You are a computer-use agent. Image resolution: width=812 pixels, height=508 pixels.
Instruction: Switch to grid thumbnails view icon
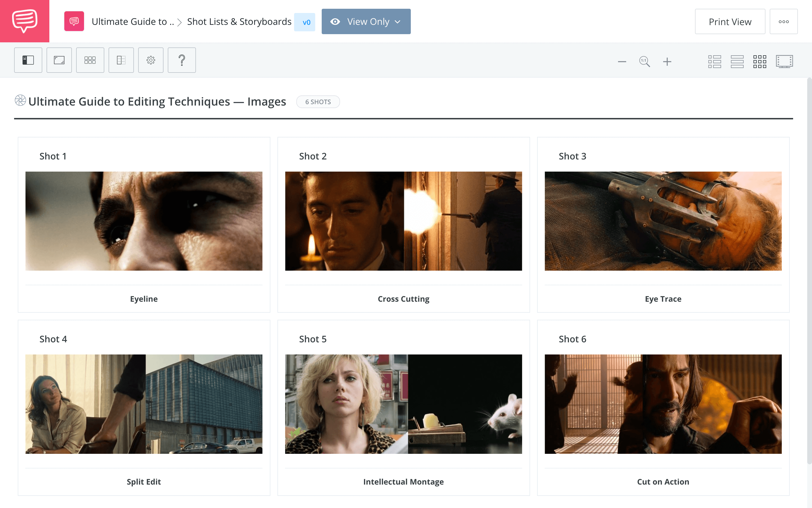760,62
